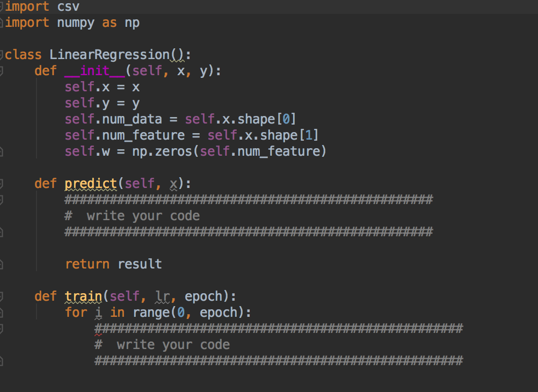This screenshot has height=392, width=538.
Task: Click the last hash comment line at bottom
Action: click(279, 361)
